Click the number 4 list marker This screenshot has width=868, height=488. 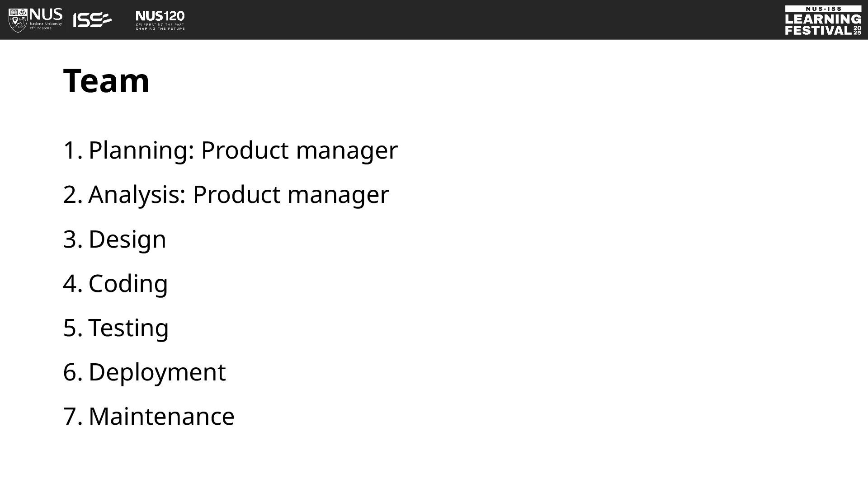[x=73, y=284]
